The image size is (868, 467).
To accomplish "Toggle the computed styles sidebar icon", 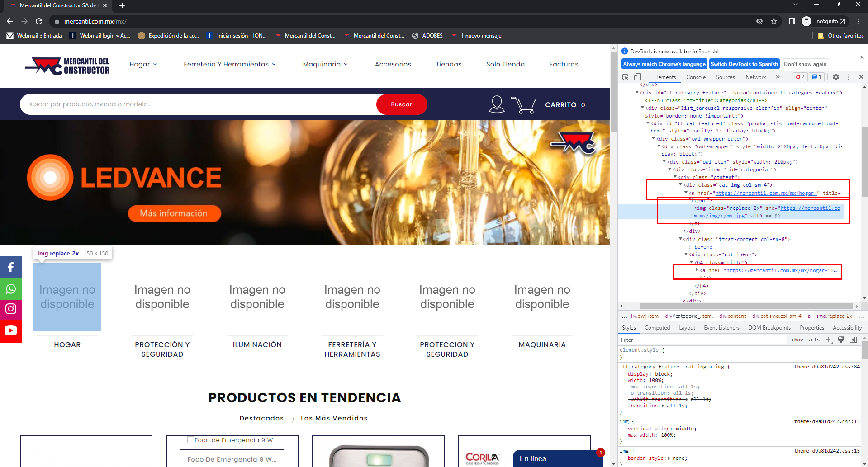I will point(854,340).
